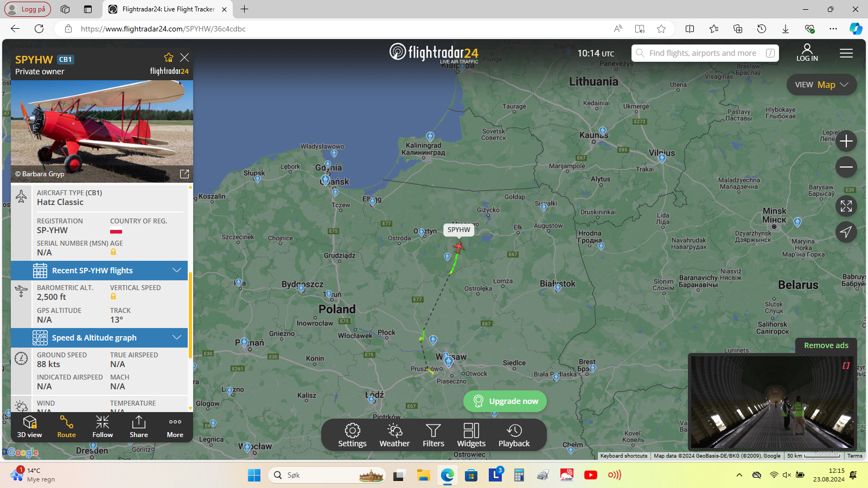This screenshot has height=488, width=868.
Task: Toggle the Route display for SPYHW
Action: pos(66,427)
